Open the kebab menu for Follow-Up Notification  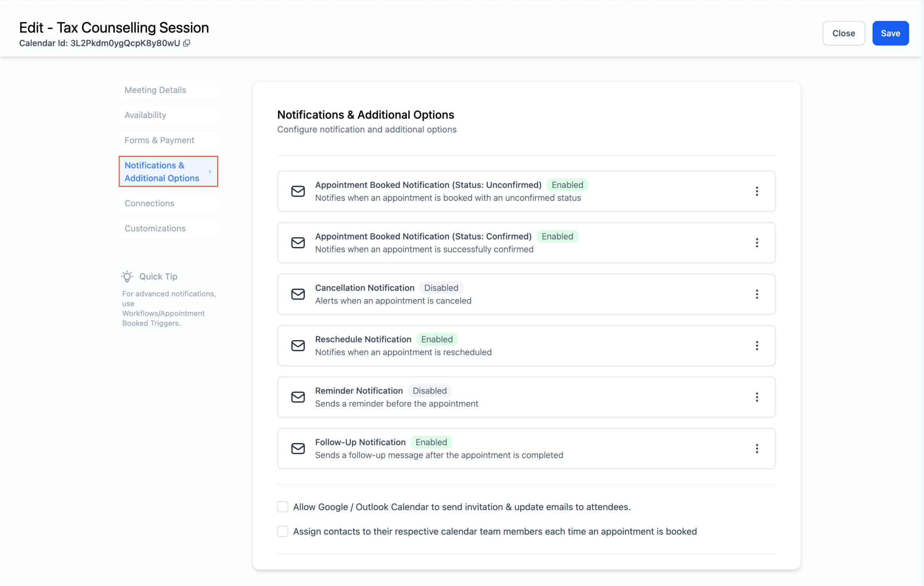click(757, 448)
